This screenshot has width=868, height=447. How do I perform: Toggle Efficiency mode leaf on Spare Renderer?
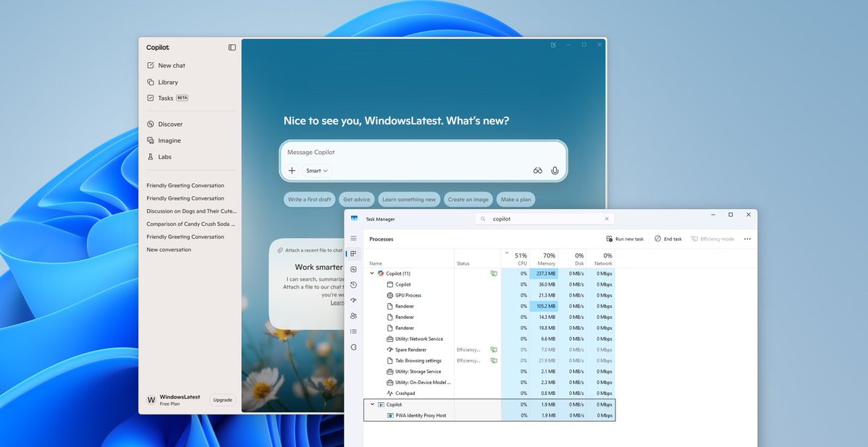[x=494, y=349]
